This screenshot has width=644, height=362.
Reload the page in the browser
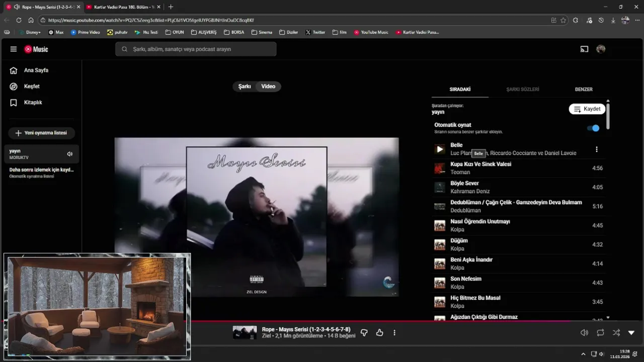(19, 20)
